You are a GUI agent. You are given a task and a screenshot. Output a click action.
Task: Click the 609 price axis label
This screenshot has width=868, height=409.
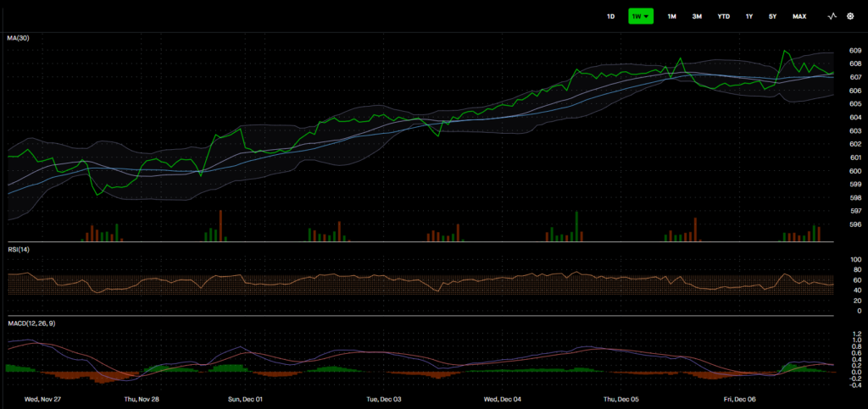[x=854, y=50]
